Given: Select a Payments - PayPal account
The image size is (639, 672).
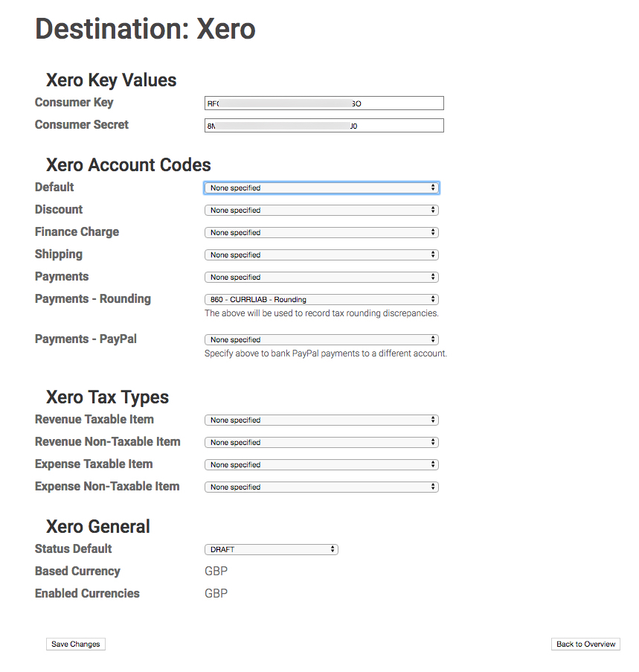Looking at the screenshot, I should 321,339.
